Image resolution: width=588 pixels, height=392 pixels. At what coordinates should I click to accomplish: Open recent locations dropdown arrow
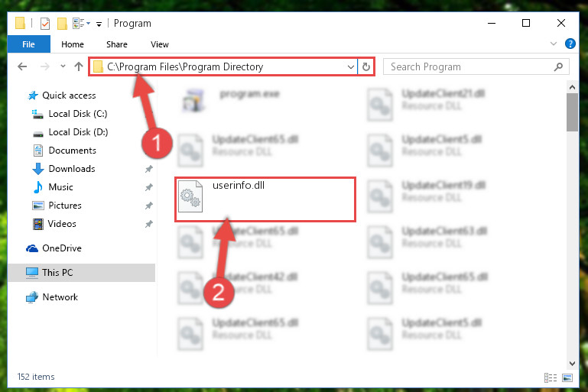click(63, 66)
